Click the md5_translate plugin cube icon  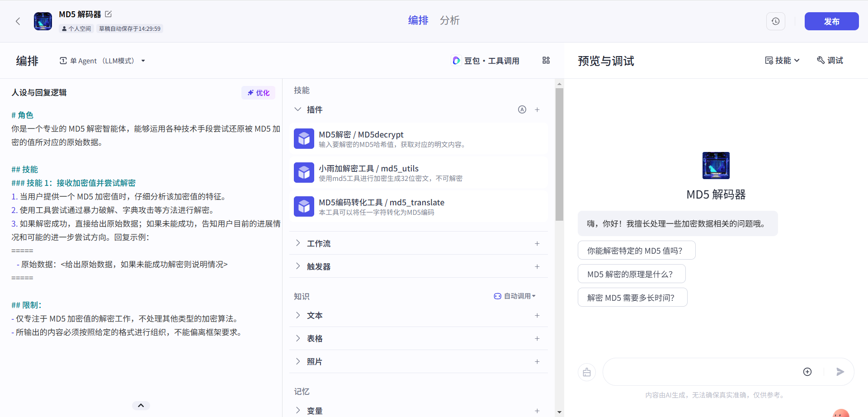point(304,207)
